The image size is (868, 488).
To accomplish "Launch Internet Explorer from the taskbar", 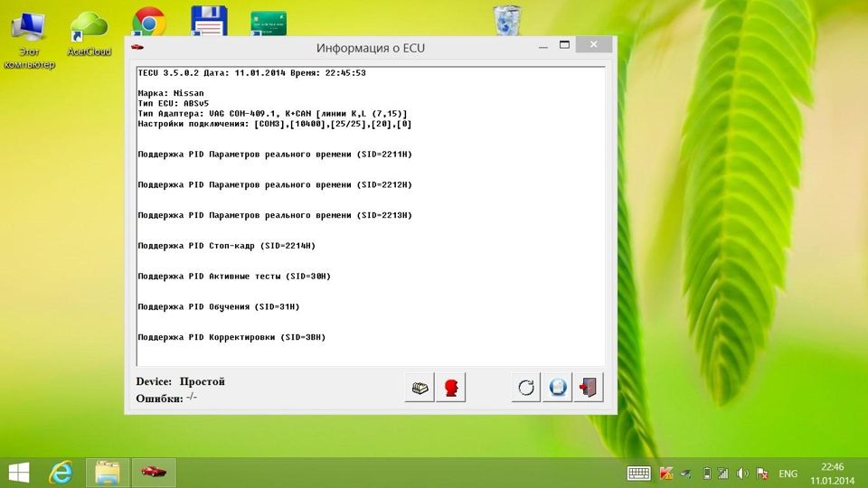I will click(x=61, y=473).
